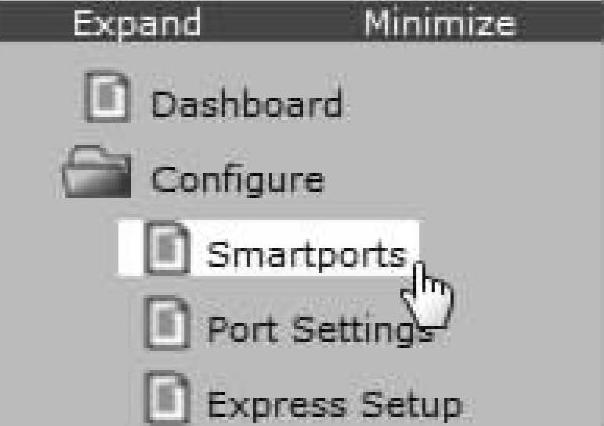Viewport: 604px width, 426px height.
Task: Click the Smartports page icon
Action: (167, 248)
